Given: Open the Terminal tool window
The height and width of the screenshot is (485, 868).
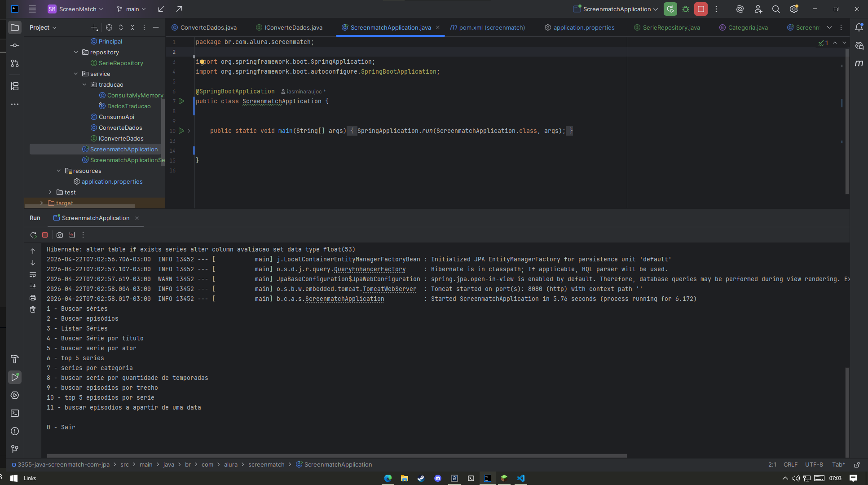Looking at the screenshot, I should (x=15, y=413).
